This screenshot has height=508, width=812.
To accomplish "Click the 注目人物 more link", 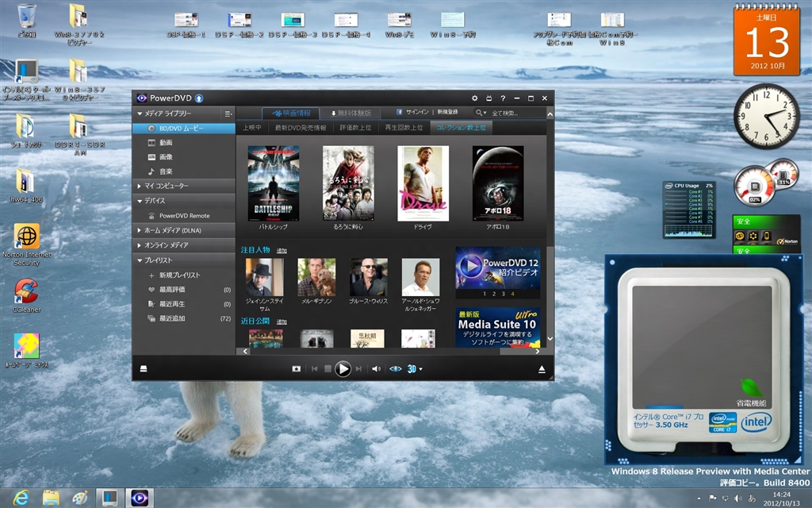I will click(282, 251).
